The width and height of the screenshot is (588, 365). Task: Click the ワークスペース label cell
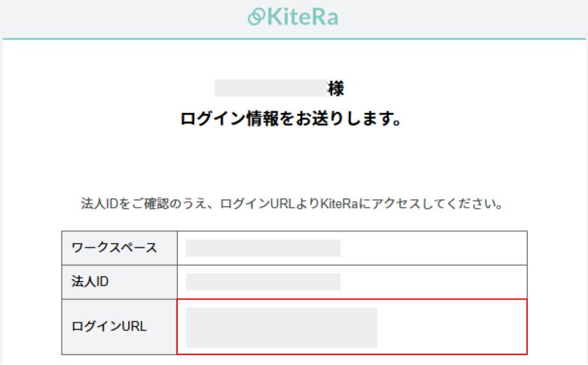coord(114,248)
